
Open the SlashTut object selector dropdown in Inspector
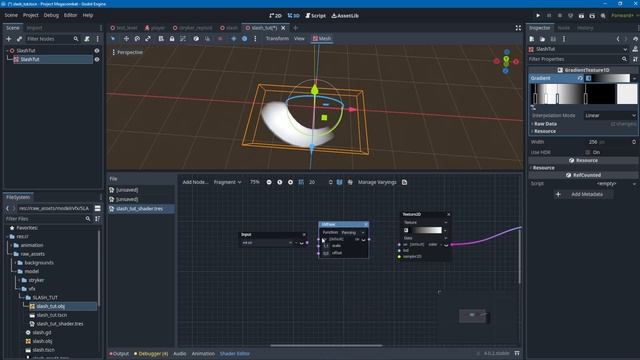[578, 49]
